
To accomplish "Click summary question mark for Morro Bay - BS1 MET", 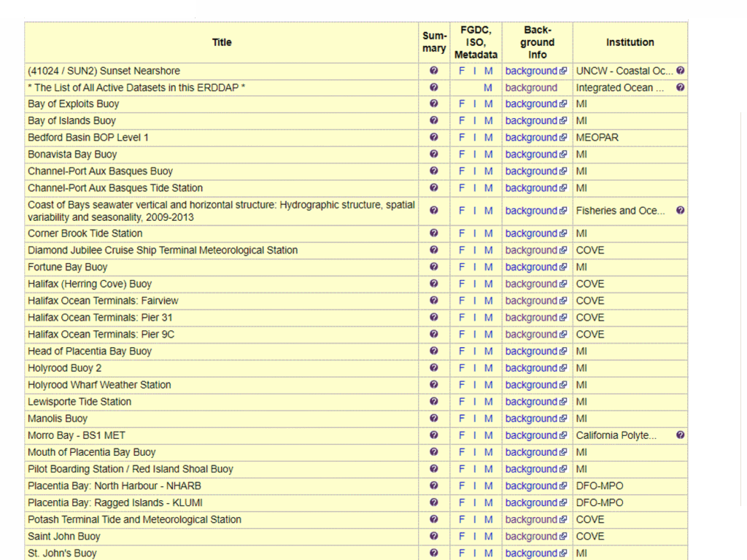I will pos(434,435).
